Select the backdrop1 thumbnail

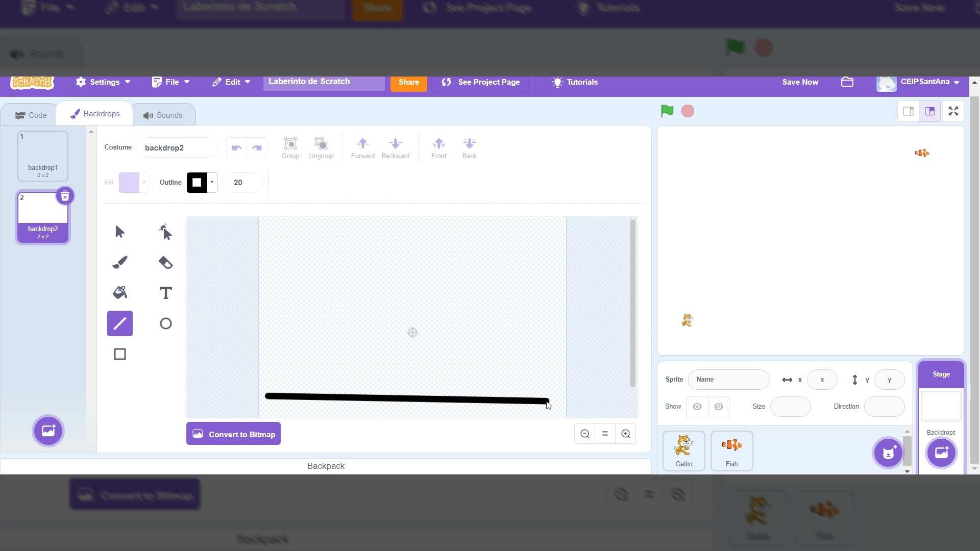[43, 156]
